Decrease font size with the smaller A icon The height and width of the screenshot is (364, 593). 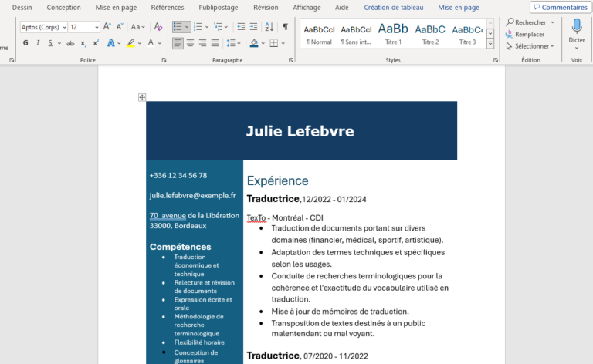click(x=120, y=27)
